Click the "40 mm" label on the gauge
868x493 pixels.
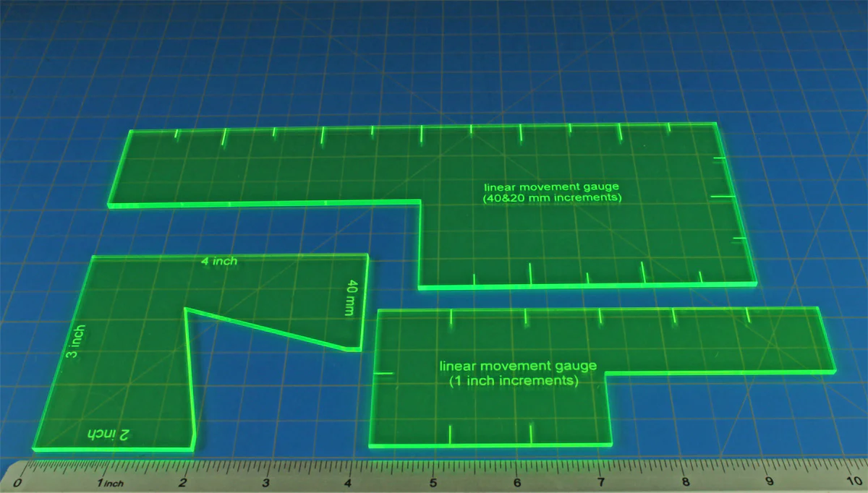tap(352, 298)
